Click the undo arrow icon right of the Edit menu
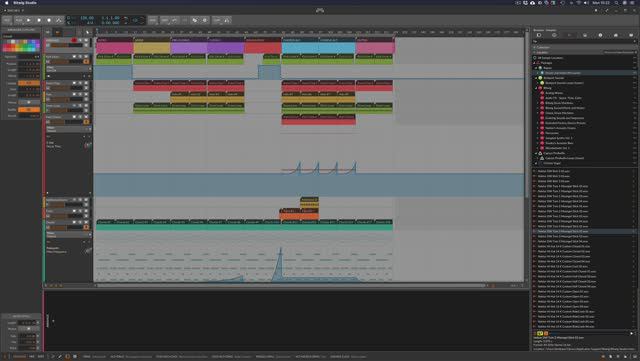640x361 pixels. [174, 20]
